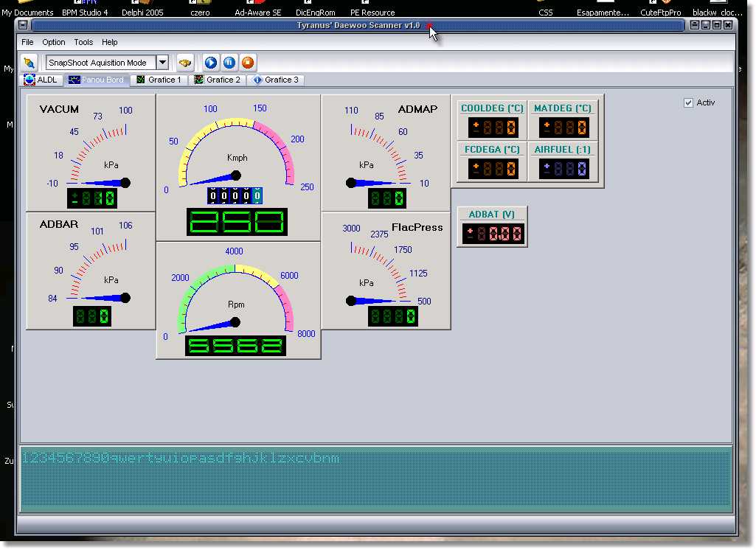Switch to the Grafice 1 tab
The width and height of the screenshot is (756, 550).
point(159,80)
